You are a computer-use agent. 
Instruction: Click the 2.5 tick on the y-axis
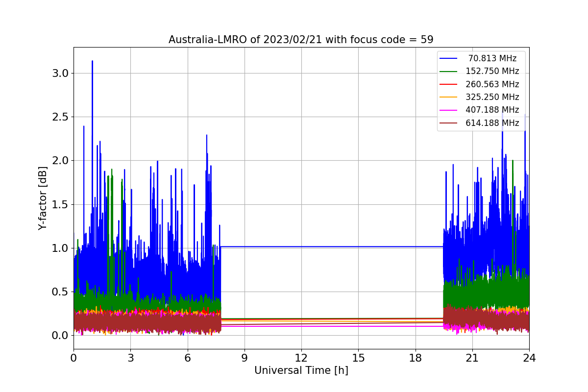click(61, 117)
